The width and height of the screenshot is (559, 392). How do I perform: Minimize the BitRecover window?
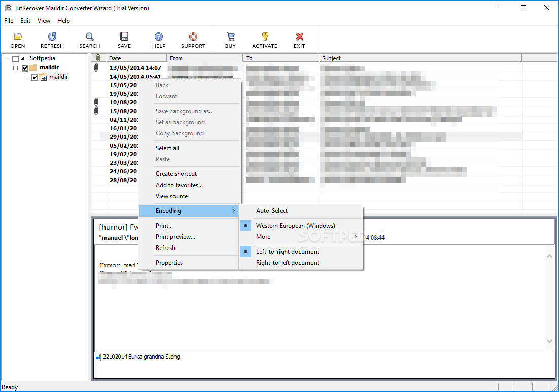[501, 8]
